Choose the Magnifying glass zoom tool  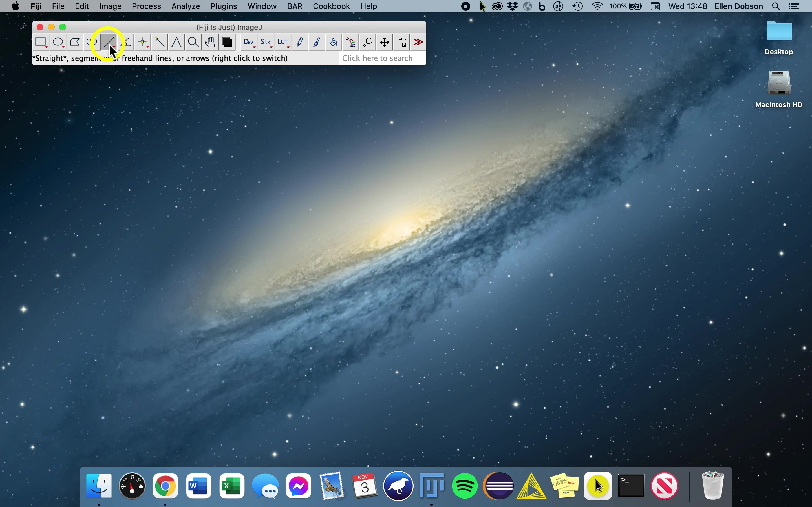193,42
